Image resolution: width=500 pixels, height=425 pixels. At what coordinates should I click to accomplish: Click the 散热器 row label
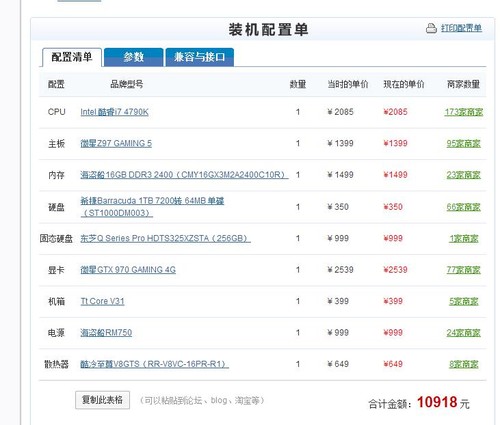coord(56,364)
